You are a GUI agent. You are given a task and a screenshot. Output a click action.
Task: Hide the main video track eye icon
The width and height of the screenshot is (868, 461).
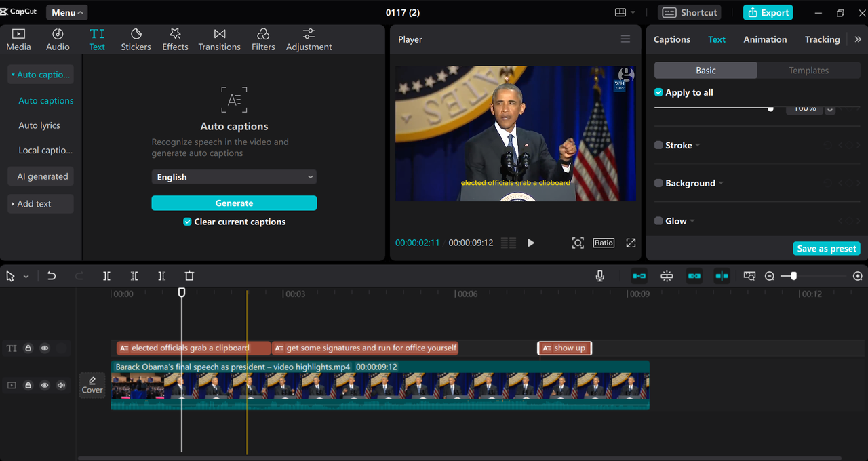click(x=45, y=385)
